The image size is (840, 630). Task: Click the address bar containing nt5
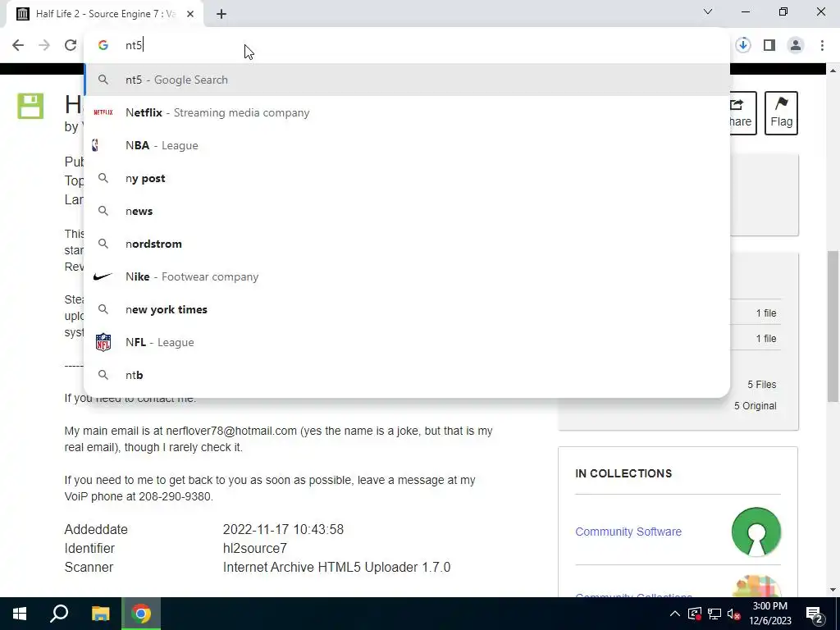point(407,45)
